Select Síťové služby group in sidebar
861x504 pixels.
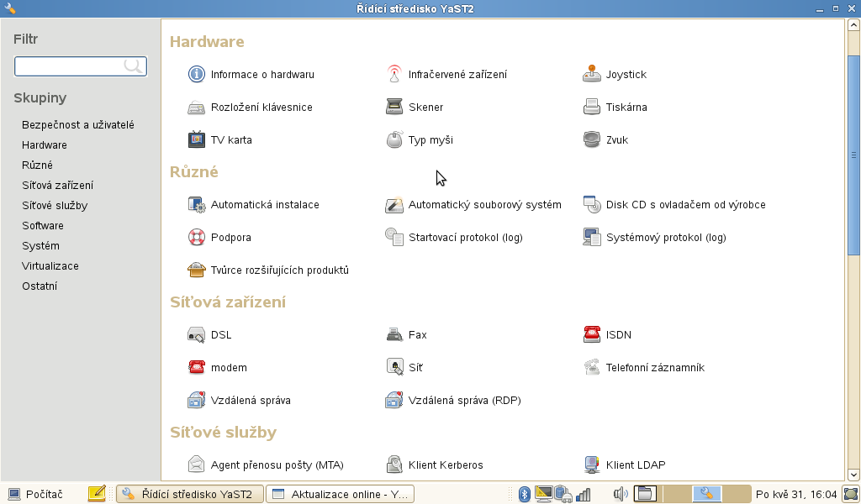55,206
